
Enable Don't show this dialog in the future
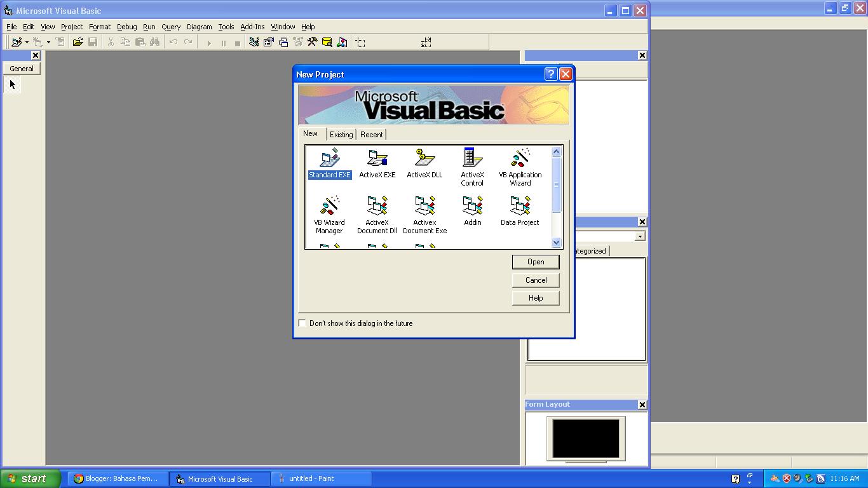pos(302,323)
